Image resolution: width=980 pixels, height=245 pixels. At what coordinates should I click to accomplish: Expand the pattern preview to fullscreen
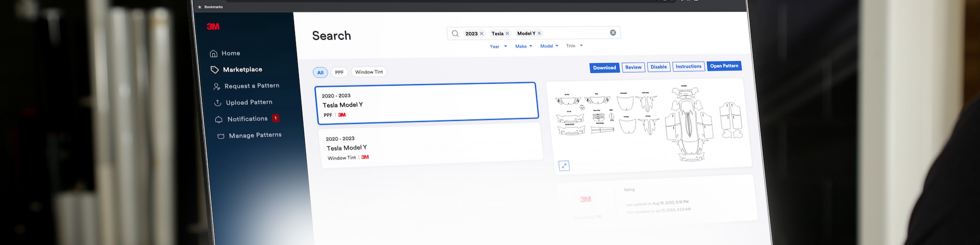coord(564,166)
